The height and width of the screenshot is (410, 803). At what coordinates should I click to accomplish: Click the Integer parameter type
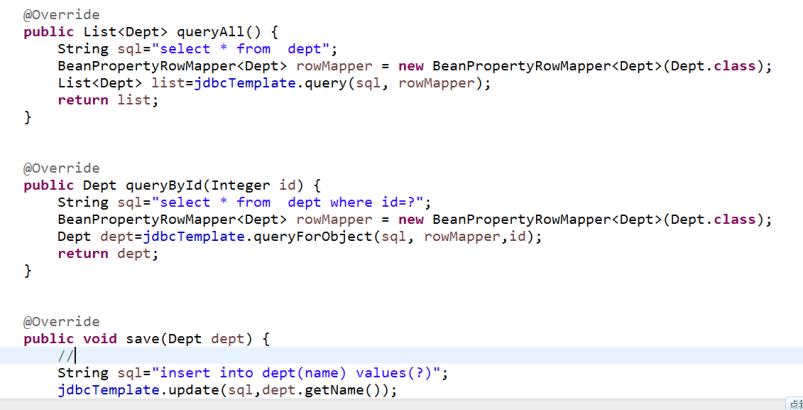(240, 185)
